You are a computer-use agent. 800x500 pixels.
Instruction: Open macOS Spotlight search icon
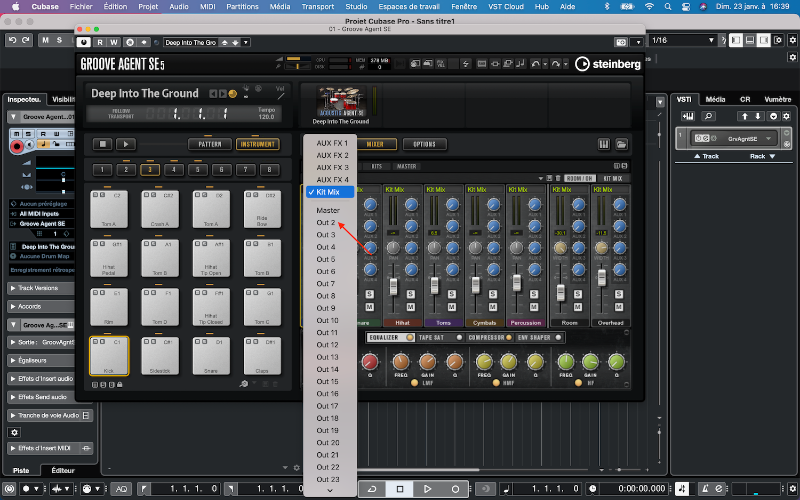tap(668, 7)
